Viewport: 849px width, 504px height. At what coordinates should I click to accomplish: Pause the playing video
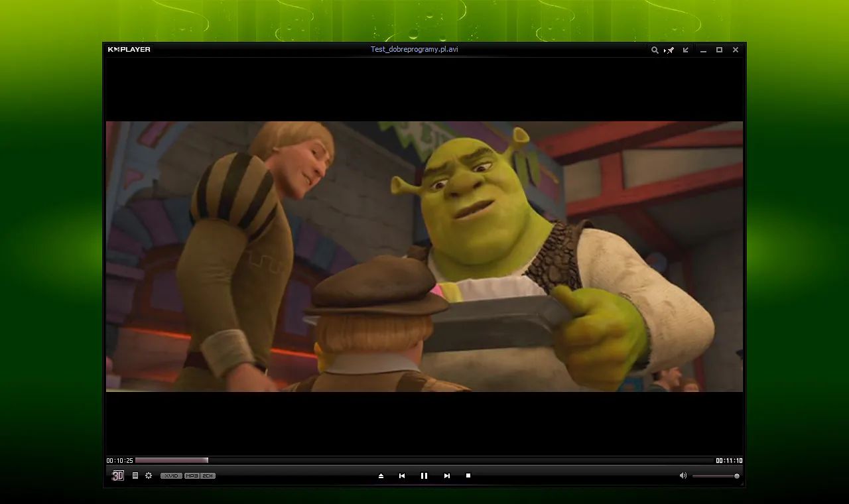(424, 475)
